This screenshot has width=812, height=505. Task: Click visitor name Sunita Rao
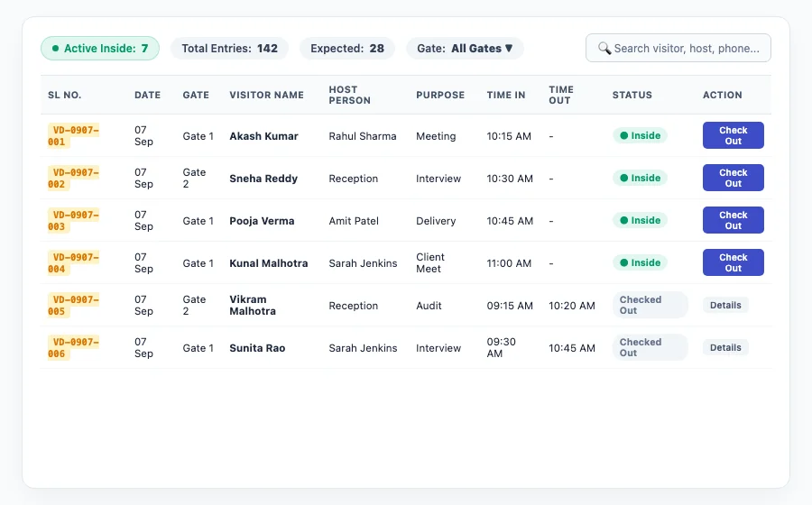pyautogui.click(x=257, y=348)
